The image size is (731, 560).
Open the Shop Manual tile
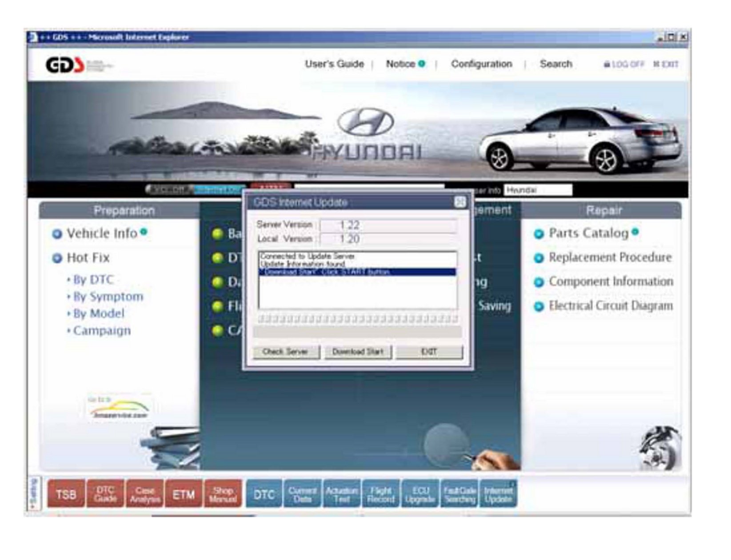[x=223, y=494]
